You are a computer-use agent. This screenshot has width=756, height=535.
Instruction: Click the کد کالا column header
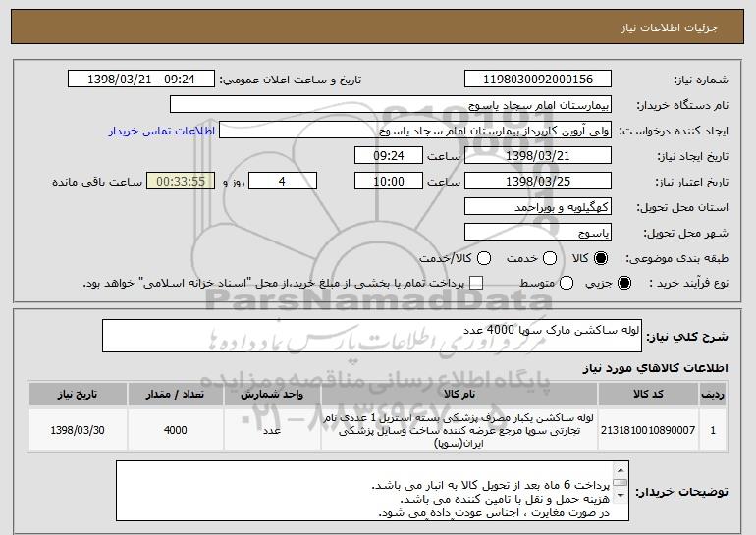click(x=648, y=395)
